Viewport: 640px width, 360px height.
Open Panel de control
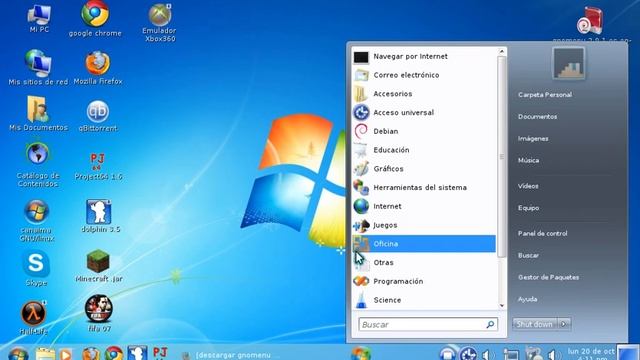coord(542,233)
